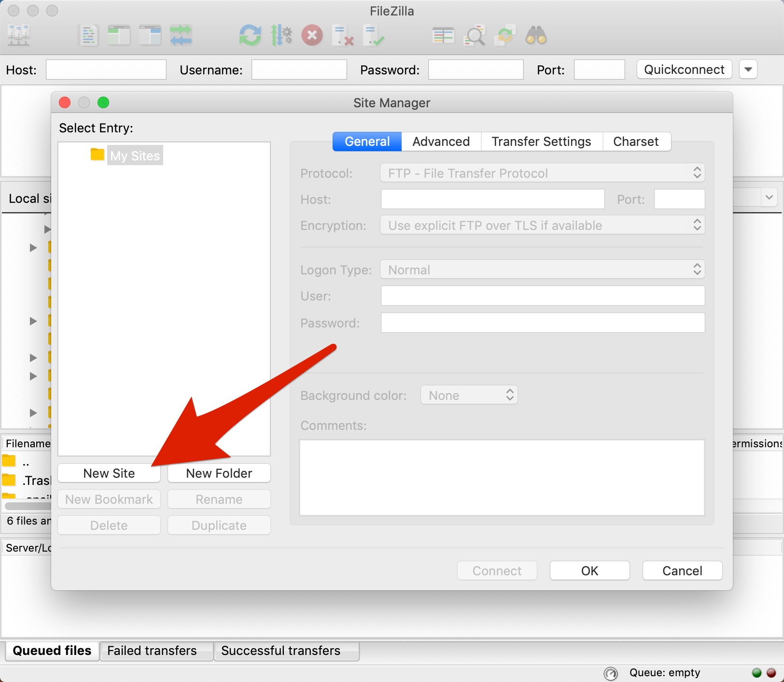
Task: Toggle directory comparison icon
Action: pos(474,35)
